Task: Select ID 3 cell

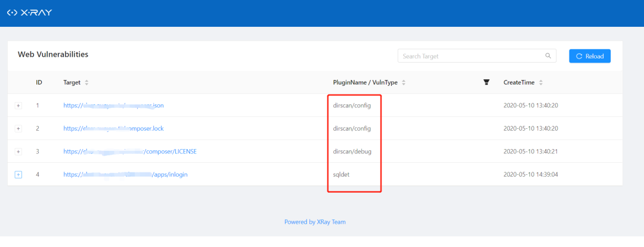Action: (38, 152)
